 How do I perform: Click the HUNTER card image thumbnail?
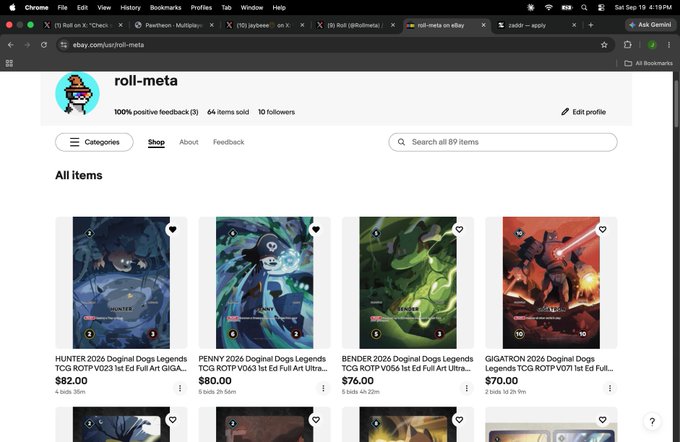121,283
